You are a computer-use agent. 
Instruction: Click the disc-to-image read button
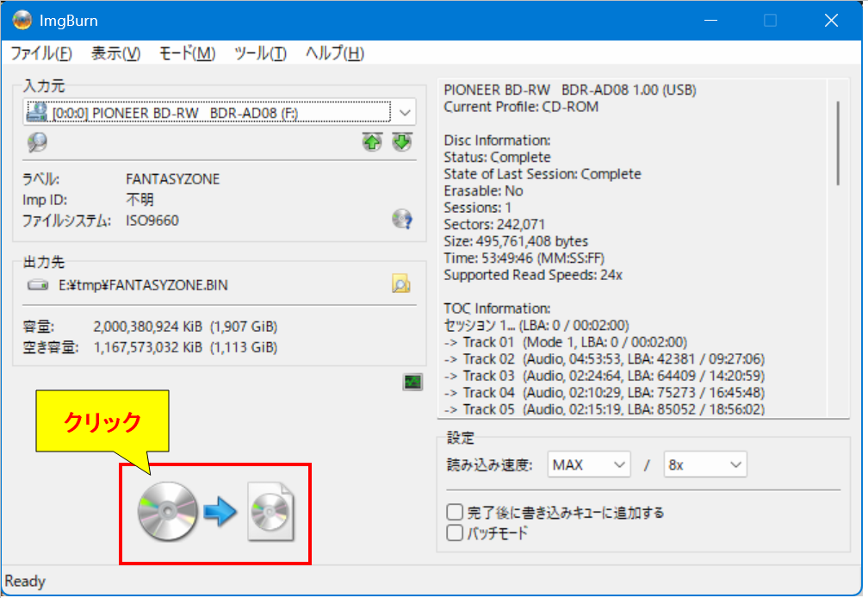[x=215, y=514]
